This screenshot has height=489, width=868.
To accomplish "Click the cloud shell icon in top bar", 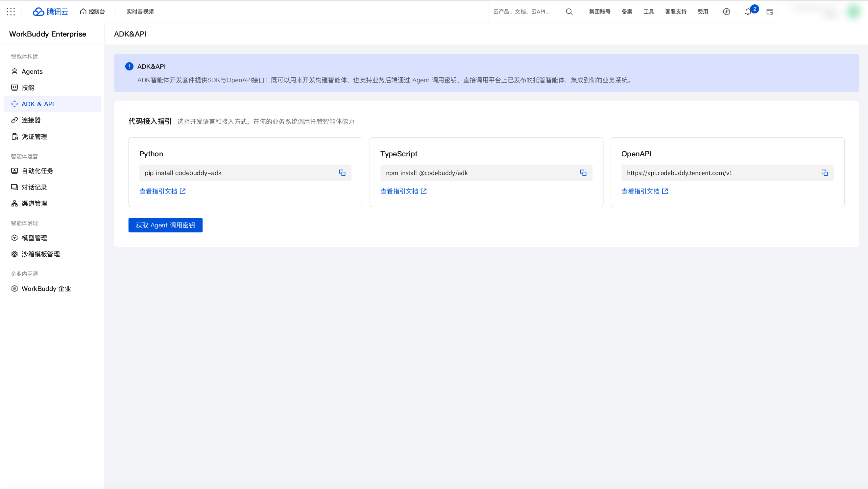I will (x=770, y=12).
